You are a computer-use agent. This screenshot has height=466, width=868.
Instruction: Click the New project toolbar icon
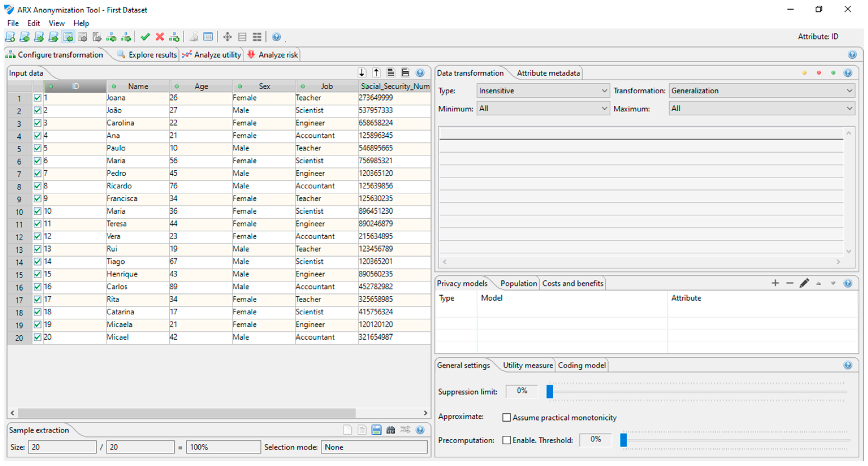tap(10, 37)
